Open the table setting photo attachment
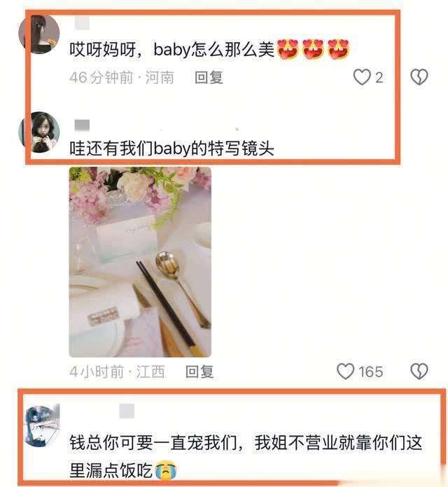 point(140,262)
